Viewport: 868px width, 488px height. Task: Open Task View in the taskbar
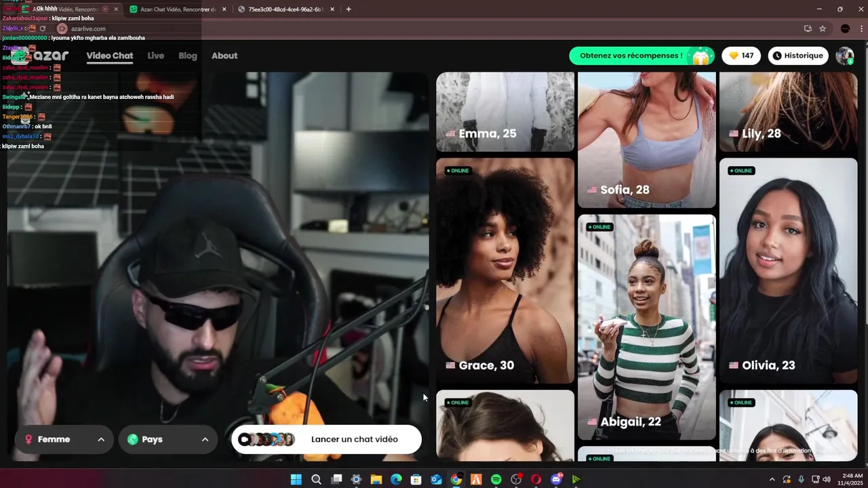(x=336, y=479)
